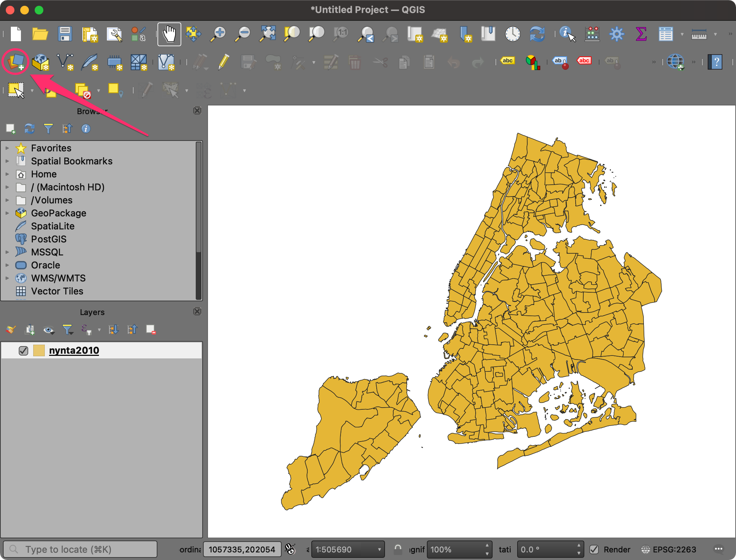Expand the Home folder node
This screenshot has height=560, width=736.
pyautogui.click(x=7, y=174)
